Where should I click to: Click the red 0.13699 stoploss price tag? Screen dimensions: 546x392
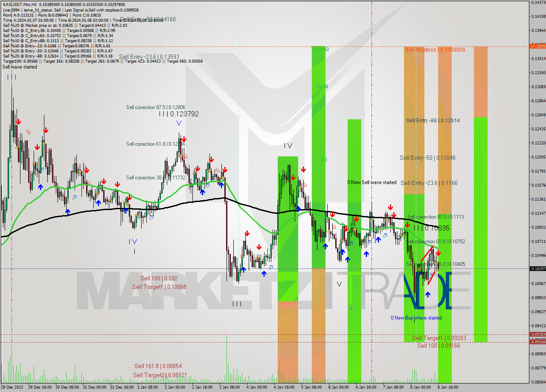(x=537, y=46)
